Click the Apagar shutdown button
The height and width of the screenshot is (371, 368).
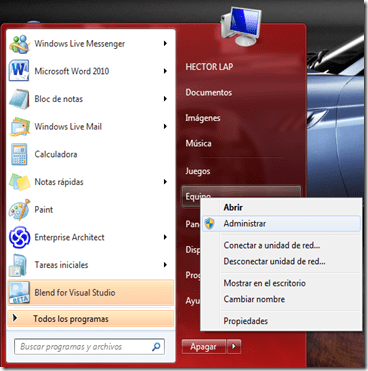(204, 347)
